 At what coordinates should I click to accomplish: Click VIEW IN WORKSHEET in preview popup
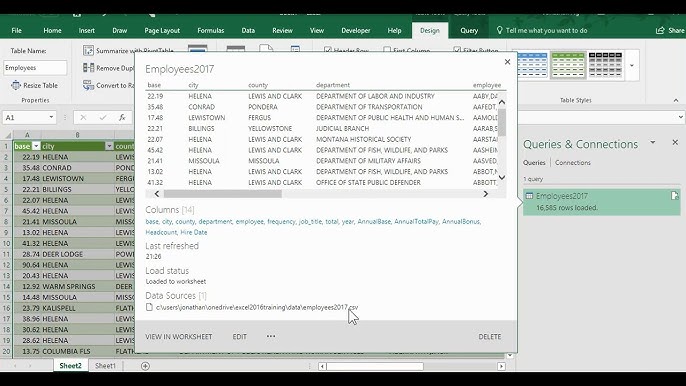point(178,337)
